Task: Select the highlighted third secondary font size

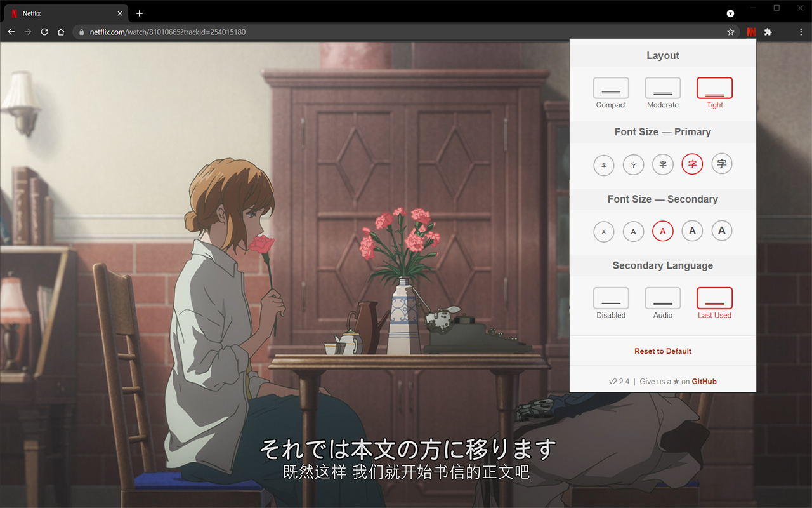Action: click(x=663, y=231)
